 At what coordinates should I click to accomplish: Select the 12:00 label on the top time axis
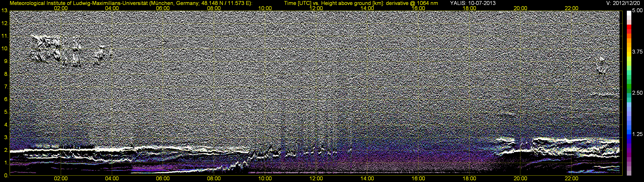316,8
